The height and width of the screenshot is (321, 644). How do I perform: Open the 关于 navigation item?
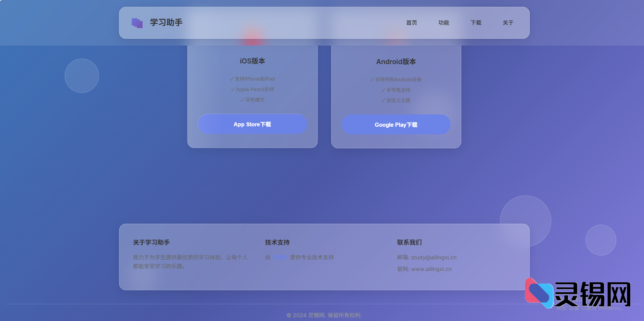click(508, 23)
